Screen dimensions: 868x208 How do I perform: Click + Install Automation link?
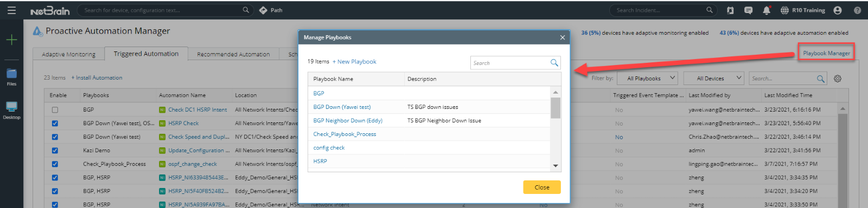(97, 78)
